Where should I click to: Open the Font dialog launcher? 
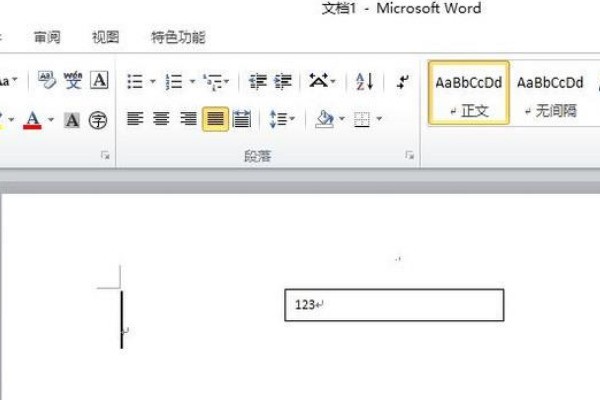click(x=105, y=155)
